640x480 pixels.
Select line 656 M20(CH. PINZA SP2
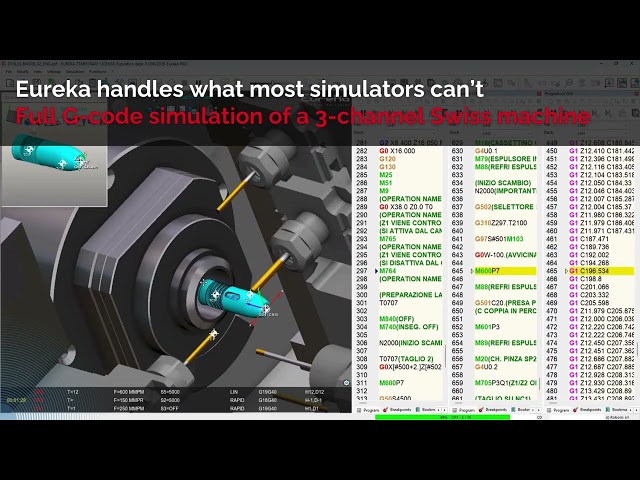[x=505, y=359]
